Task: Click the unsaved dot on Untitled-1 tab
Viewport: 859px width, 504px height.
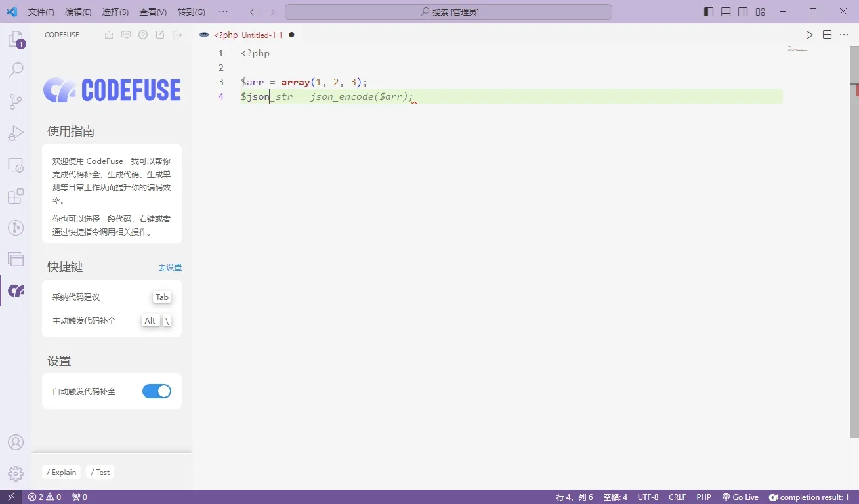Action: [291, 35]
